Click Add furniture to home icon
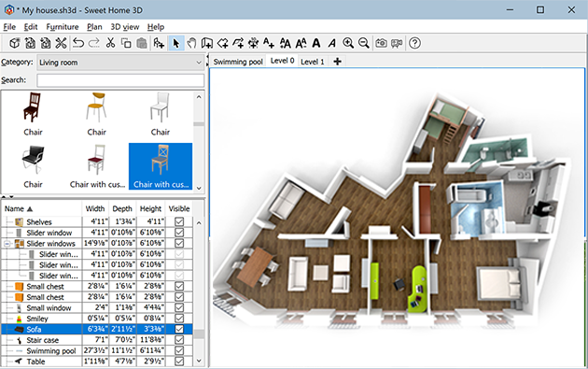Viewport: 588px width, 369px height. (x=159, y=43)
